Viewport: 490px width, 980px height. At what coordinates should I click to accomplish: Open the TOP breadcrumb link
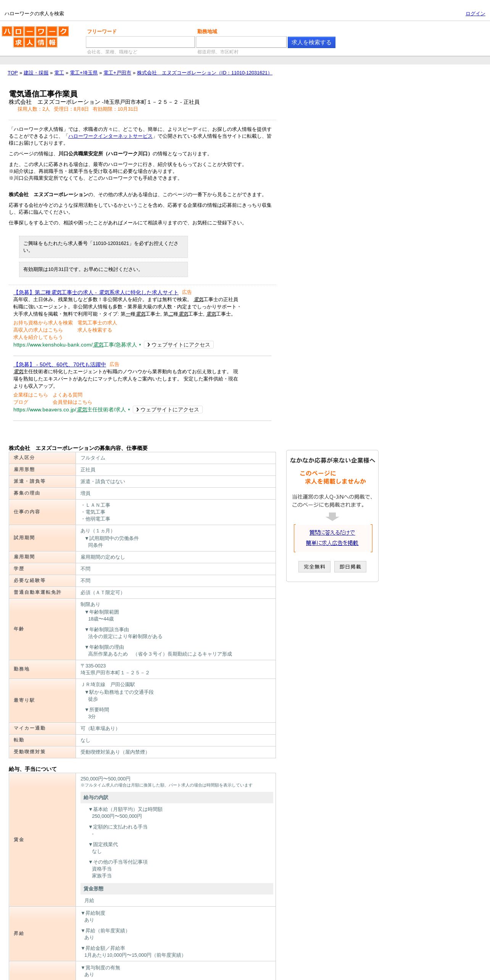[x=13, y=73]
